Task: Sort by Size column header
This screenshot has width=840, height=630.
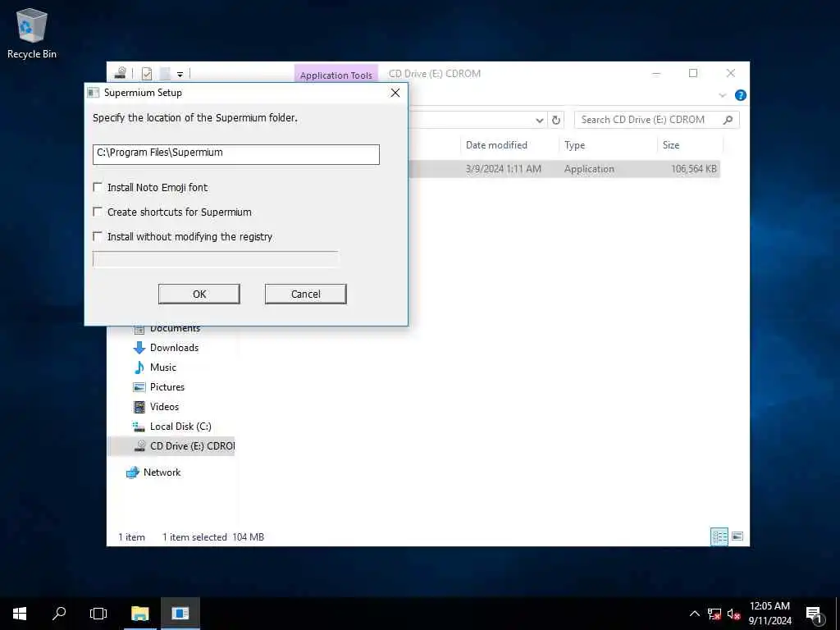Action: [690, 144]
